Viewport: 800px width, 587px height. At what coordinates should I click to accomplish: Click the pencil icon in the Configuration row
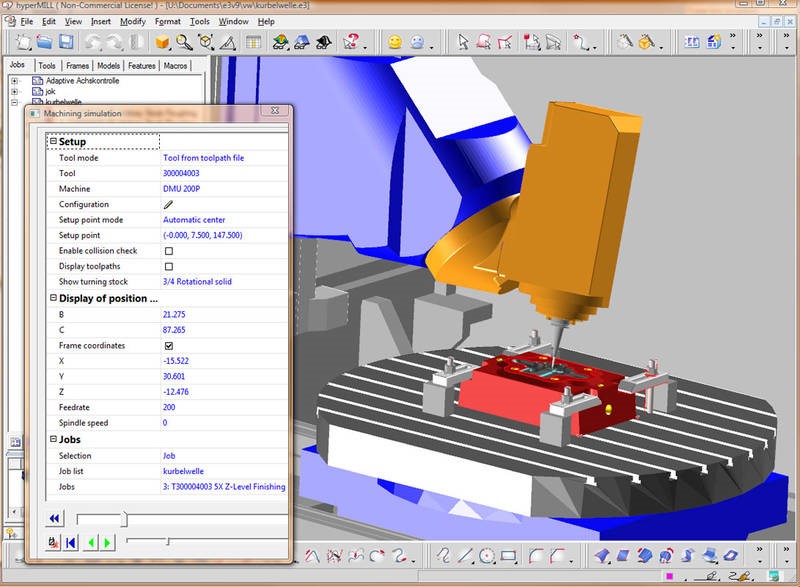168,205
